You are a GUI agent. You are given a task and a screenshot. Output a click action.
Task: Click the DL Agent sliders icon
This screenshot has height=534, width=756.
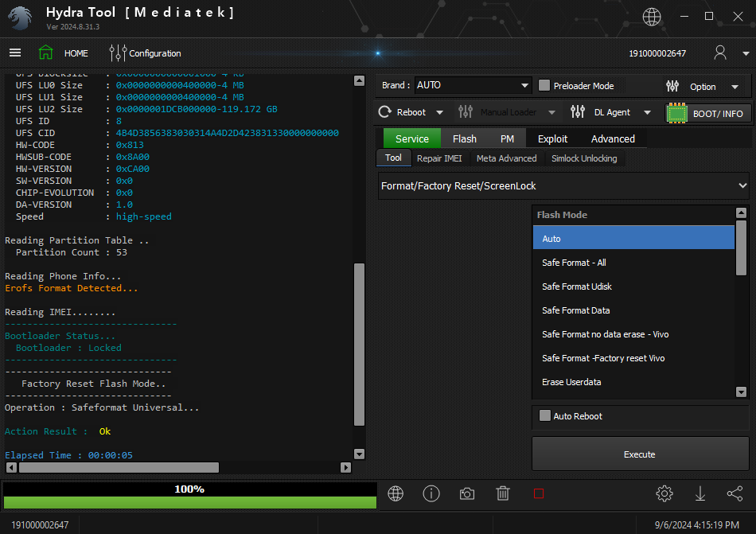[578, 112]
